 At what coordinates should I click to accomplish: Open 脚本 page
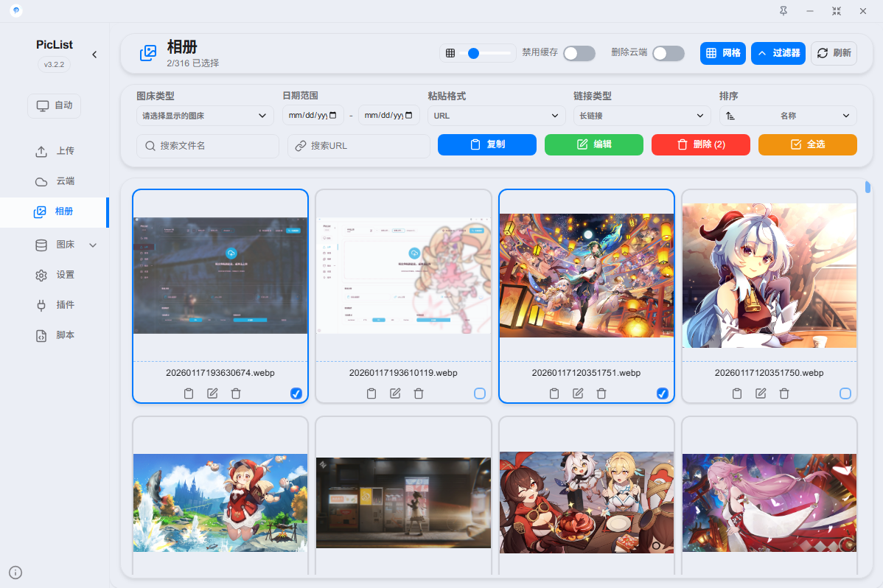click(x=55, y=335)
